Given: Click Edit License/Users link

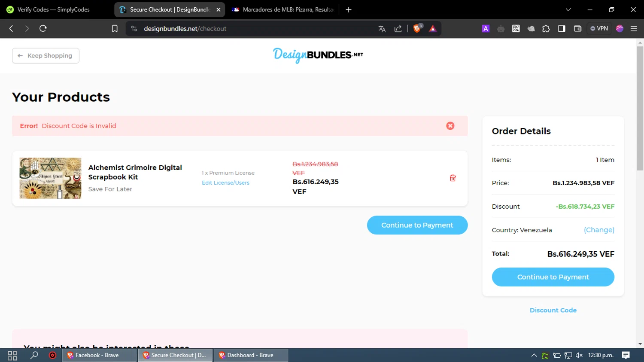Looking at the screenshot, I should (225, 183).
